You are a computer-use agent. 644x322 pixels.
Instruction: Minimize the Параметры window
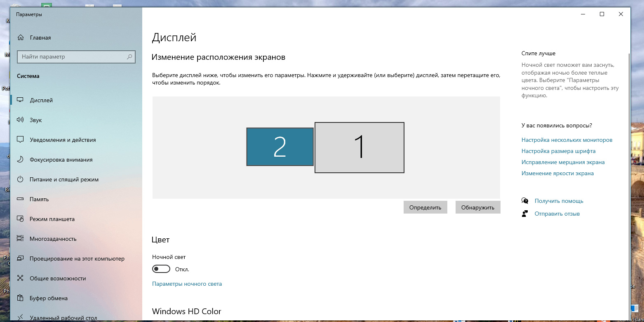pyautogui.click(x=583, y=14)
